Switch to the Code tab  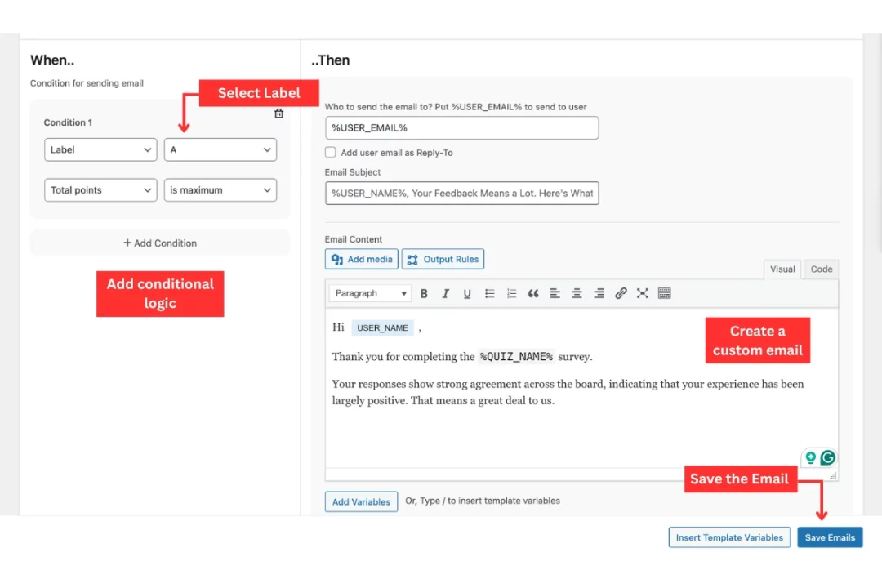(821, 269)
